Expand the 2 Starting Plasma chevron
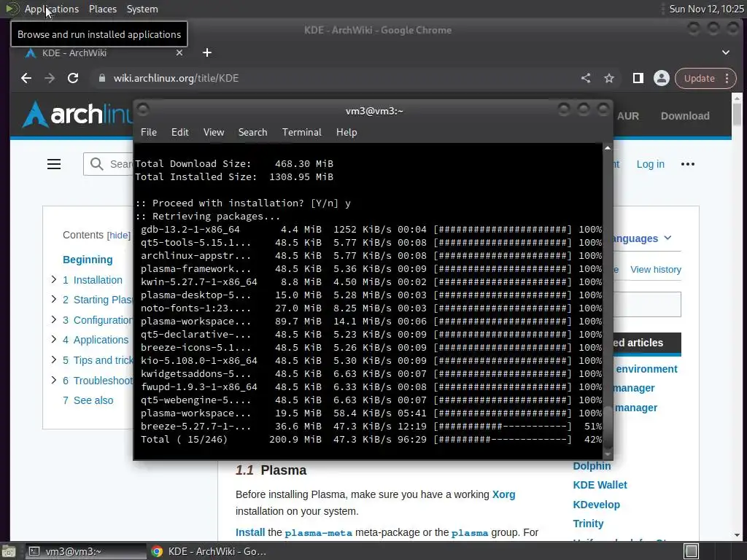 [x=54, y=299]
